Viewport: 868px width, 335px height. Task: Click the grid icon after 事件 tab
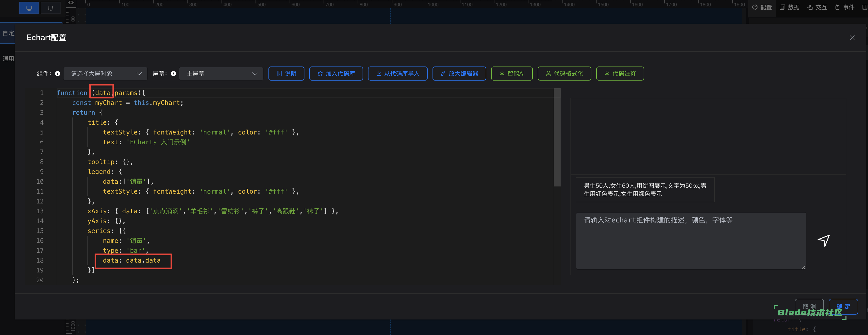tap(865, 7)
